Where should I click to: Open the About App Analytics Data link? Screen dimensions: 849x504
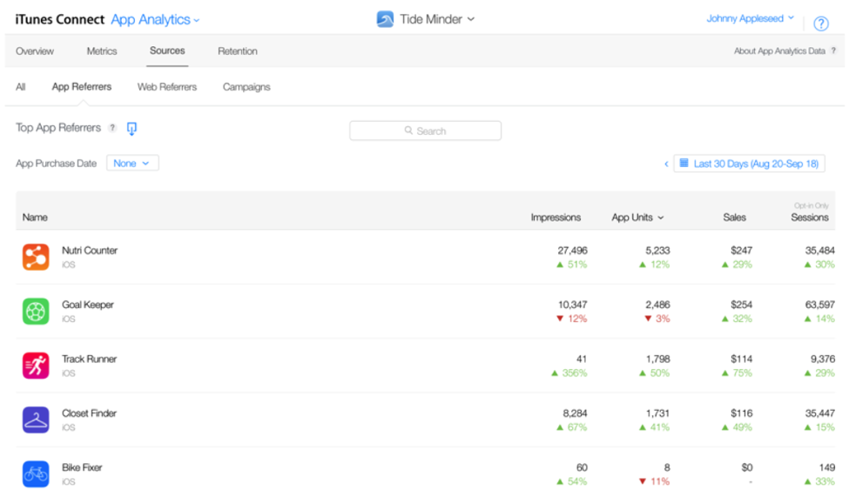click(x=779, y=50)
